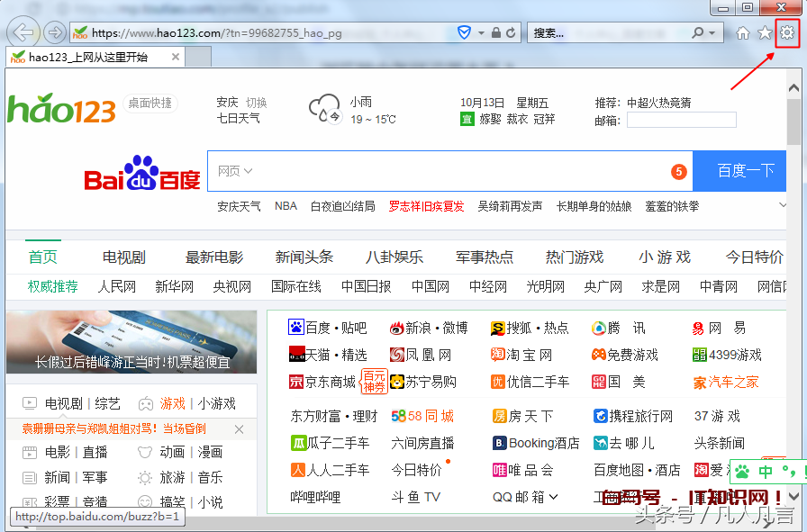Expand the hot searches chevron
807x532 pixels.
[x=783, y=205]
